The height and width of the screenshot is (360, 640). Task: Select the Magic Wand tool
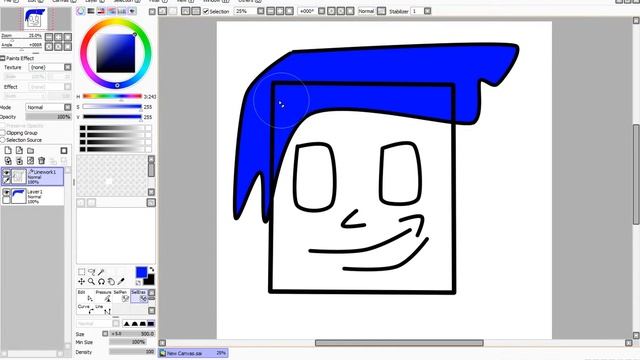point(101,272)
